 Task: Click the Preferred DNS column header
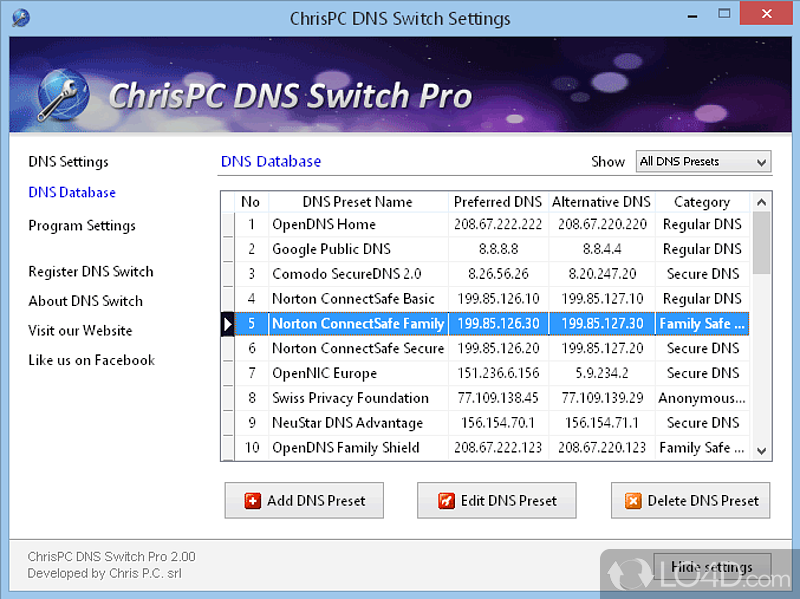point(498,202)
